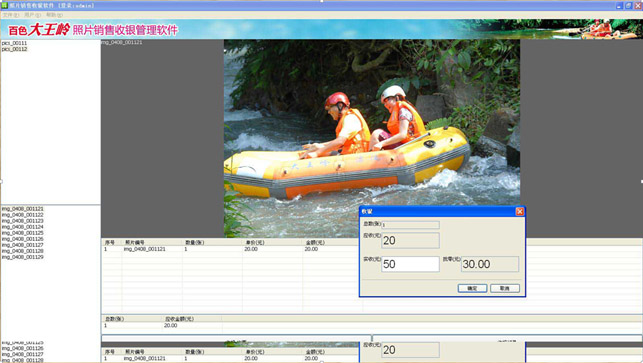Click the restore window button in the title bar
643x363 pixels.
[x=628, y=5]
